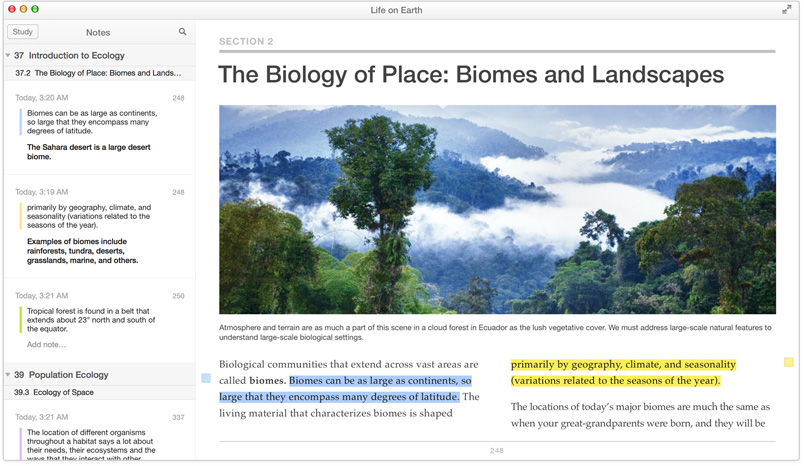Click the green color bar beside Tropical forest note
Screen dimensions: 804x466
click(20, 320)
